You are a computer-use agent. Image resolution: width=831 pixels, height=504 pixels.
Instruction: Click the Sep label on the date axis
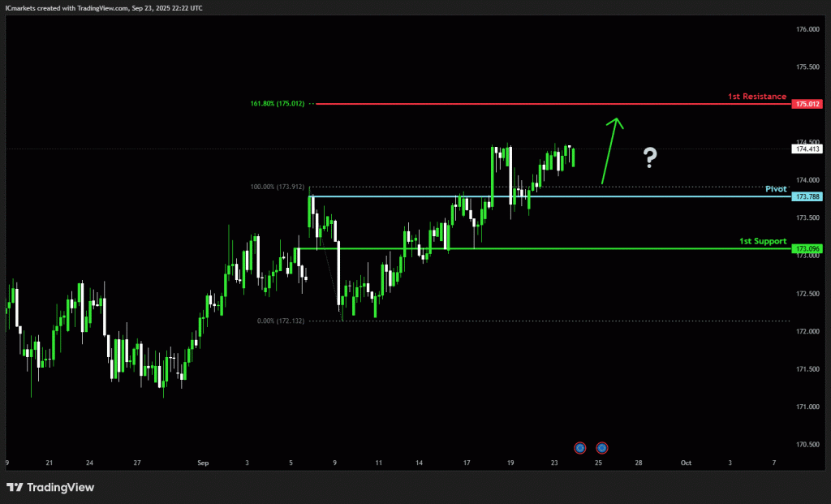coord(202,463)
